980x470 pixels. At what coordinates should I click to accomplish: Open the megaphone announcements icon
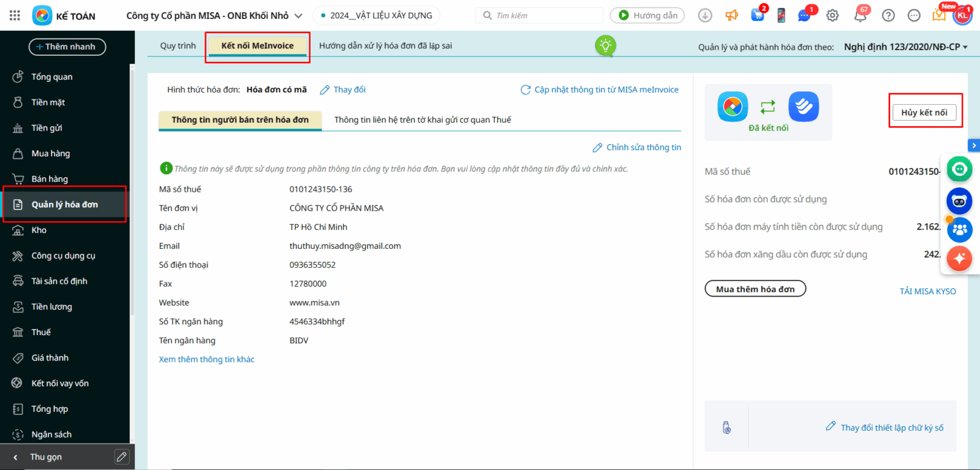[x=731, y=15]
